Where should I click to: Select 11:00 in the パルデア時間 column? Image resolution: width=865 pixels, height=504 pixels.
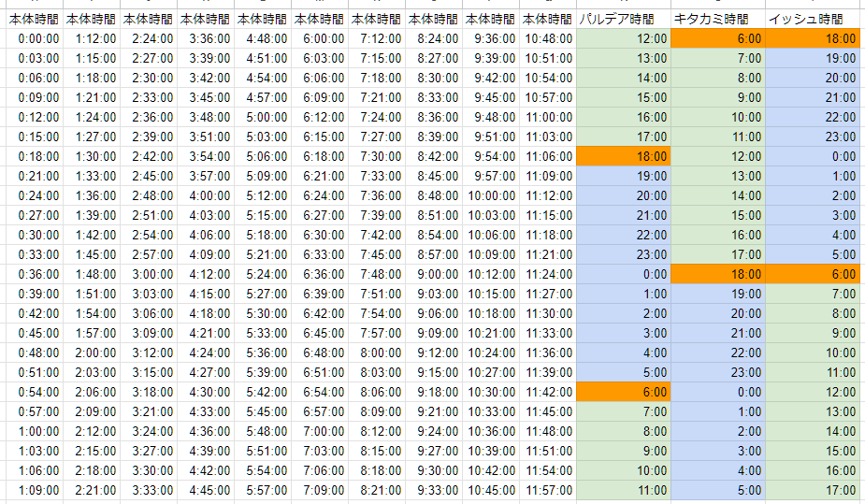tap(624, 490)
